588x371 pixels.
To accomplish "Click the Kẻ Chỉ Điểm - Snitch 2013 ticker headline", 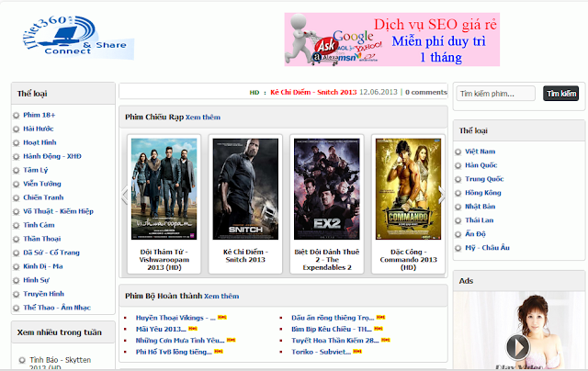I will [313, 92].
